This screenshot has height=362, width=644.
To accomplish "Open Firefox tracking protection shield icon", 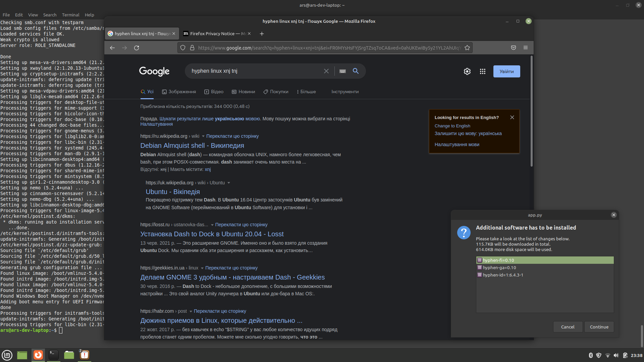I will [183, 48].
